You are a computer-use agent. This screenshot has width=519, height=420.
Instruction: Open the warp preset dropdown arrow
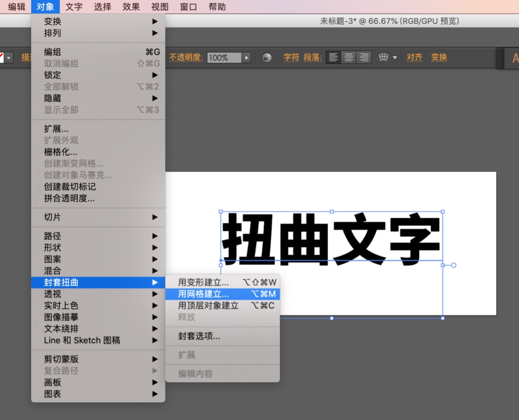(x=395, y=58)
